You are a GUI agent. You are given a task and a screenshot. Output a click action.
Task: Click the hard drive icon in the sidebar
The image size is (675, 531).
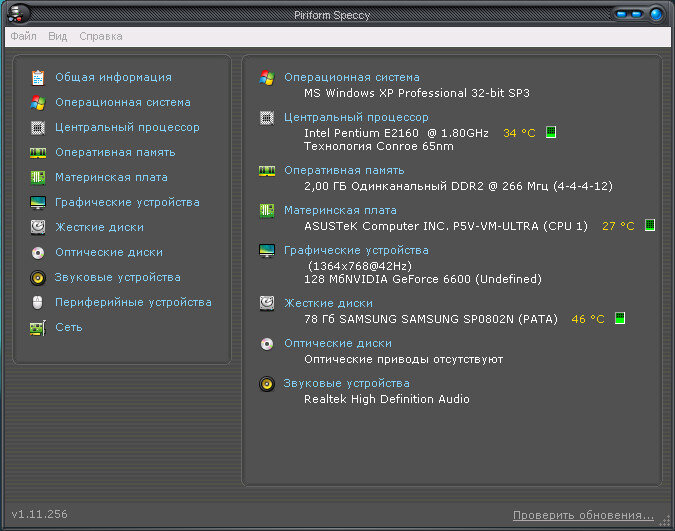(38, 227)
